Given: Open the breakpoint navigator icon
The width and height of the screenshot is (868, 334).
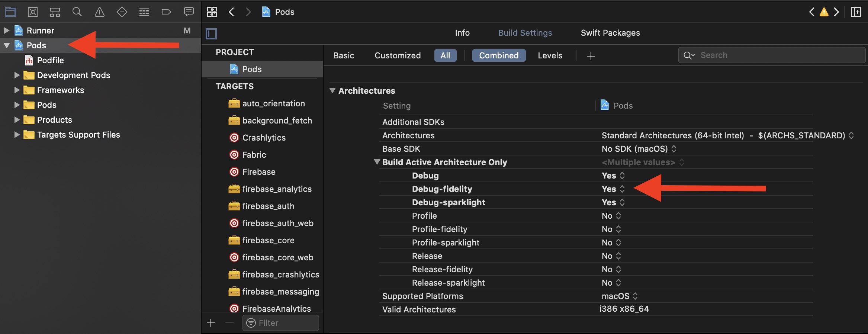Looking at the screenshot, I should 166,12.
